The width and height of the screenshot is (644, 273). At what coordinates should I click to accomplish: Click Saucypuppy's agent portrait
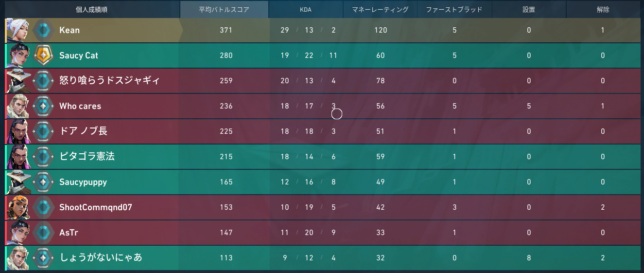click(18, 182)
